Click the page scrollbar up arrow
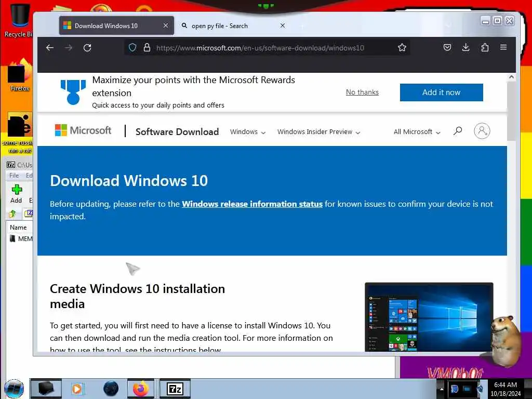The width and height of the screenshot is (532, 399). pos(511,77)
